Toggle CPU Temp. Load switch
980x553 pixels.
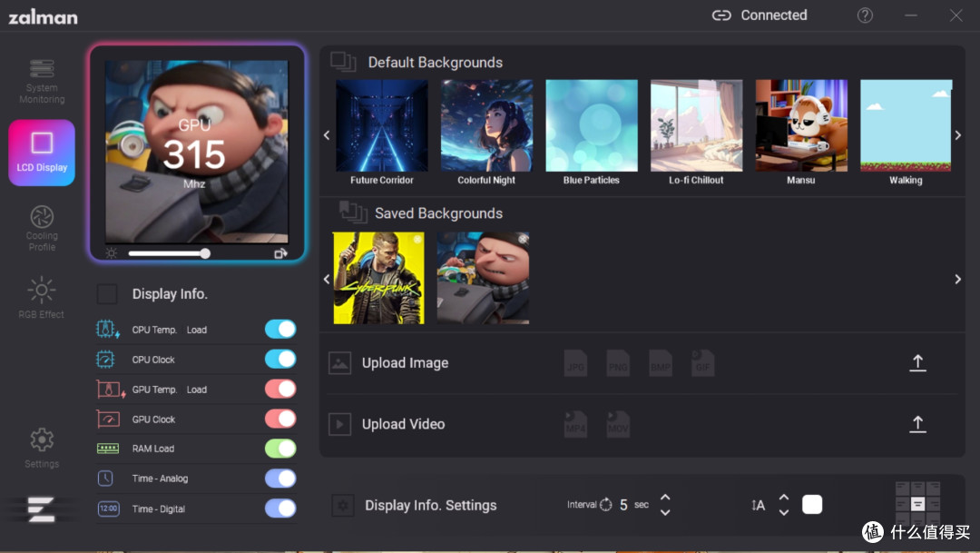[280, 329]
